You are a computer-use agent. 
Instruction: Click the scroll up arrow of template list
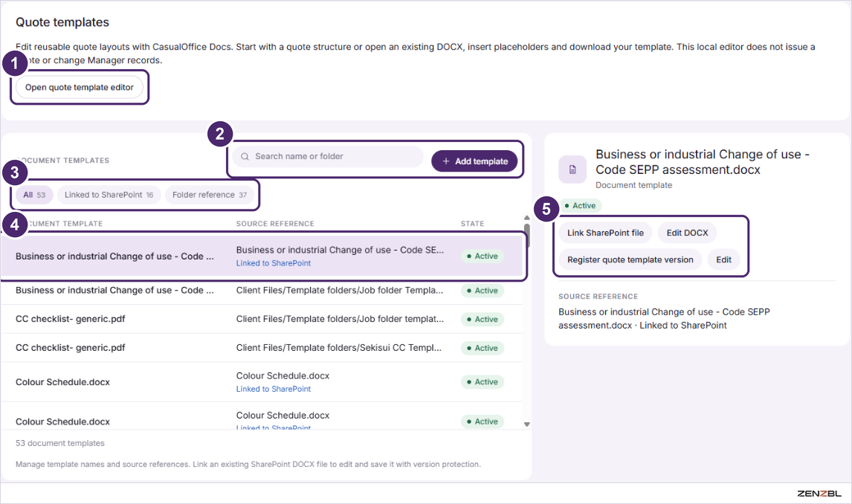526,218
